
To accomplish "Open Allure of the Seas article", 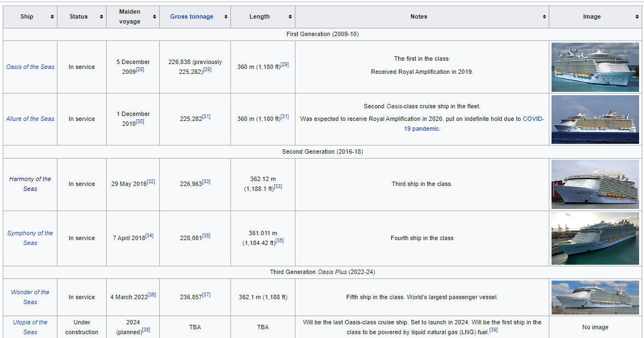I will 30,119.
